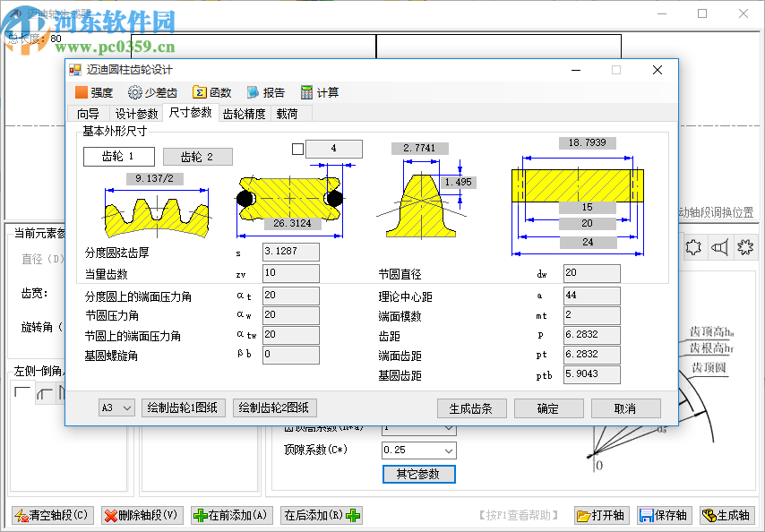765x532 pixels.
Task: Select the 齿轮 2 selector button
Action: coord(199,156)
